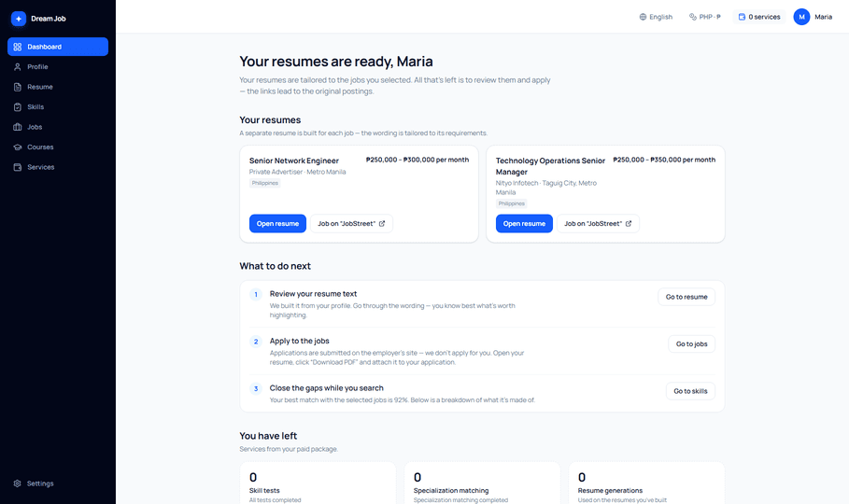Open the Maria user menu
This screenshot has height=504, width=849.
tap(813, 17)
